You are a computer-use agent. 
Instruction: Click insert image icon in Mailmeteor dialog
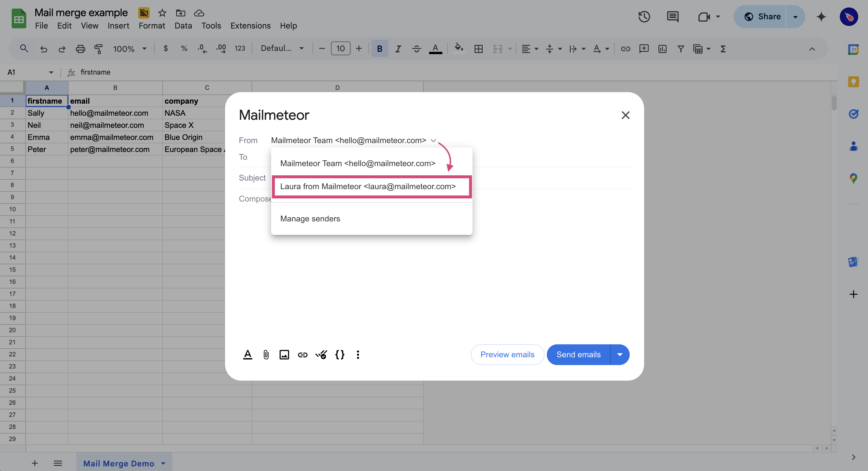(284, 355)
